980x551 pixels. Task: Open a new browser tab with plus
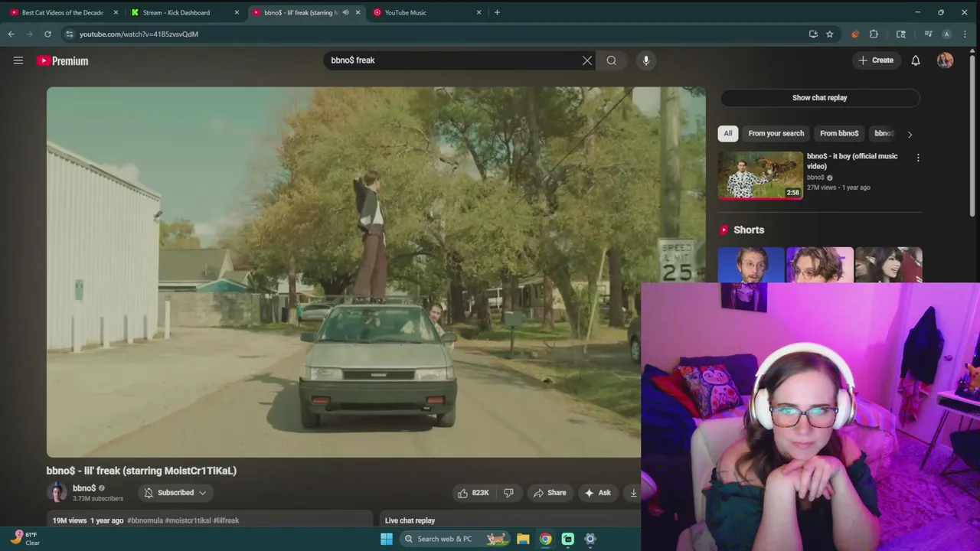pos(497,12)
